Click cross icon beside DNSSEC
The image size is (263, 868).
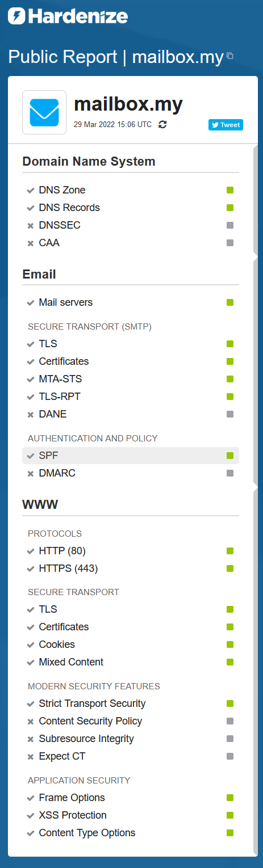coord(31,226)
